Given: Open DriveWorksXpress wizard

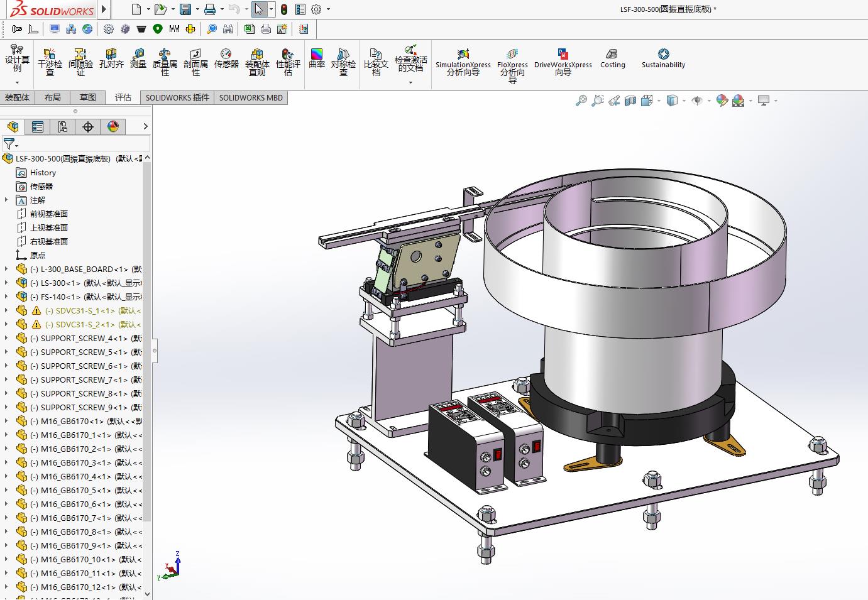Looking at the screenshot, I should (x=563, y=62).
